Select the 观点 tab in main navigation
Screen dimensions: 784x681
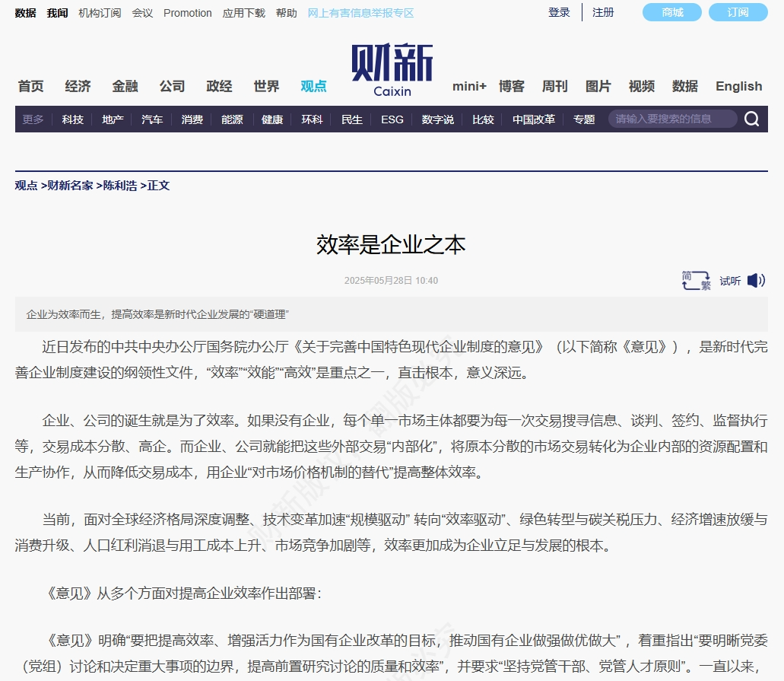point(313,86)
